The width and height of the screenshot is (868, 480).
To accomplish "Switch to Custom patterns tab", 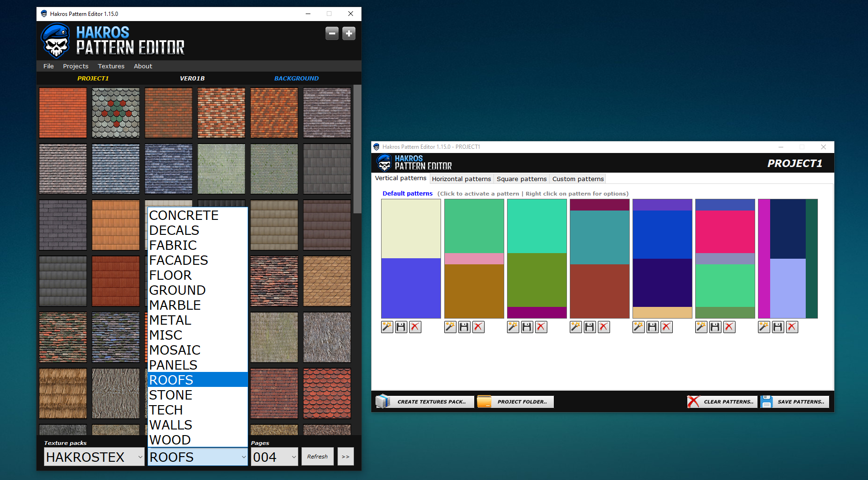I will (x=578, y=179).
